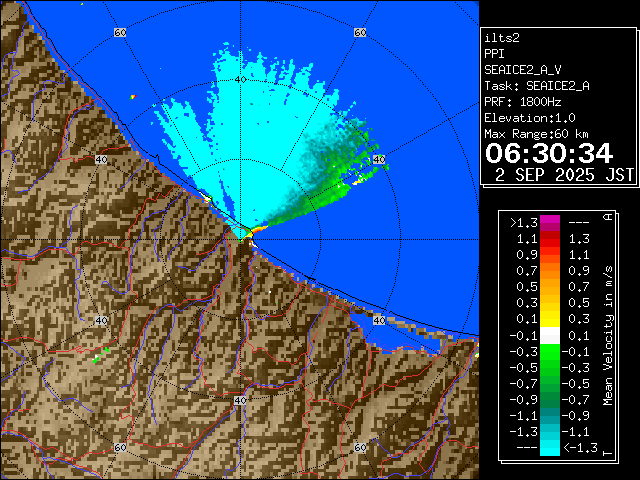Screen dimensions: 640x480
Task: Click the magenta >1.3 velocity color swatch
Action: click(x=550, y=223)
